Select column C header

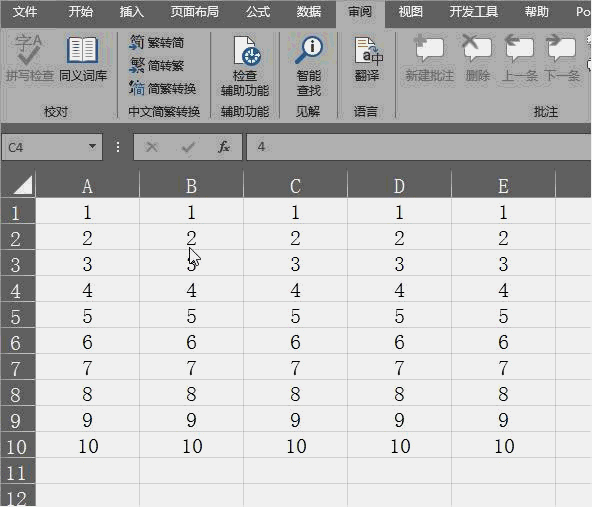(295, 186)
